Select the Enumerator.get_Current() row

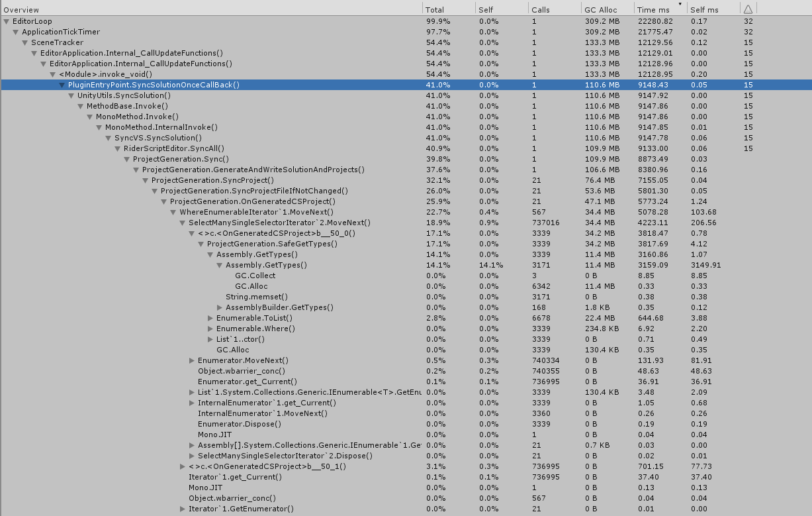click(406, 382)
